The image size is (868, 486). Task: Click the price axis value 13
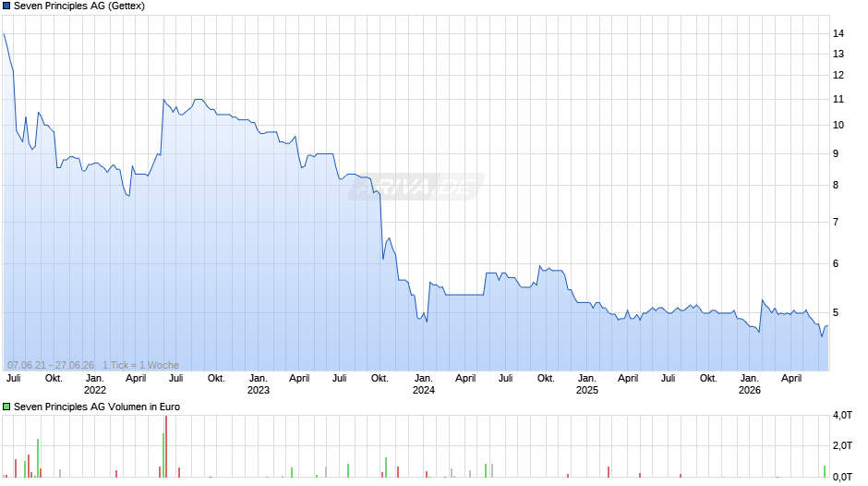(838, 54)
